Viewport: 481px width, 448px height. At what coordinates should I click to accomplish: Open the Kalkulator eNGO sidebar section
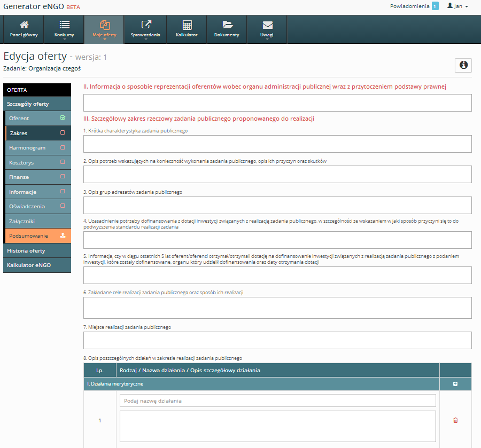click(x=37, y=265)
